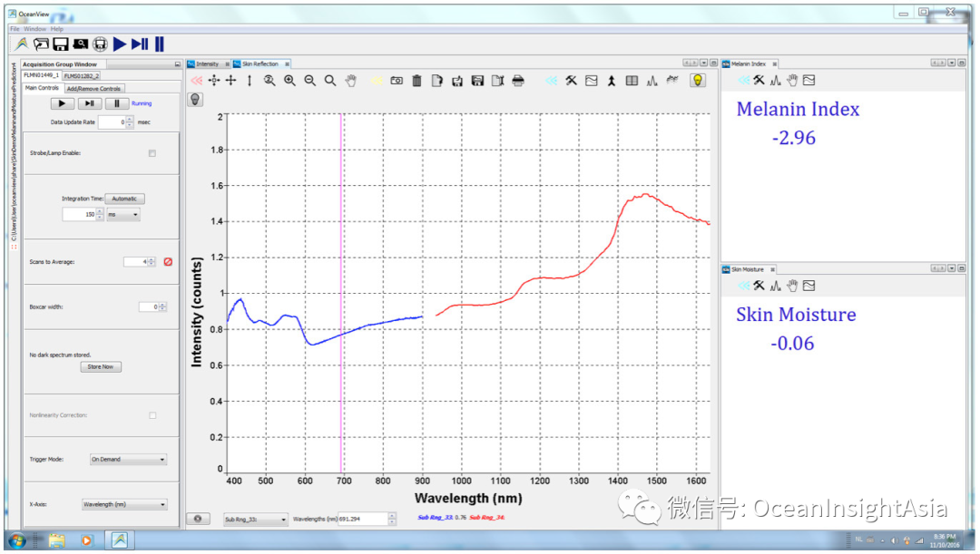This screenshot has width=980, height=554.
Task: Click the table grid icon in graph toolbar
Action: (632, 81)
